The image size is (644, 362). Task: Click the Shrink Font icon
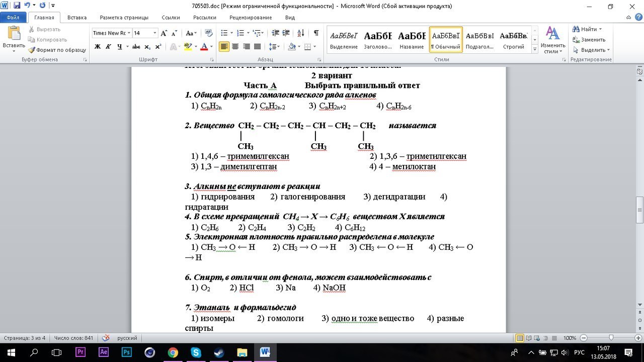coord(174,33)
